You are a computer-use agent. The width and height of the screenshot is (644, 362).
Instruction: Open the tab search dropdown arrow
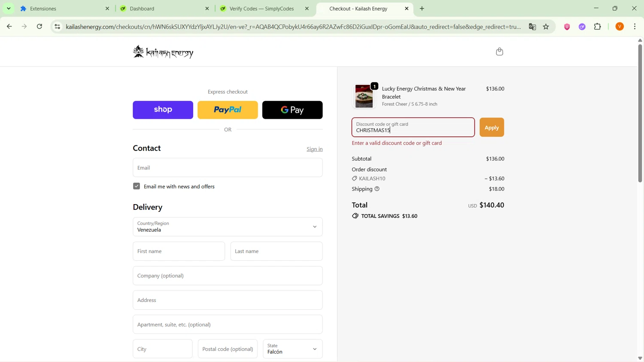[9, 9]
